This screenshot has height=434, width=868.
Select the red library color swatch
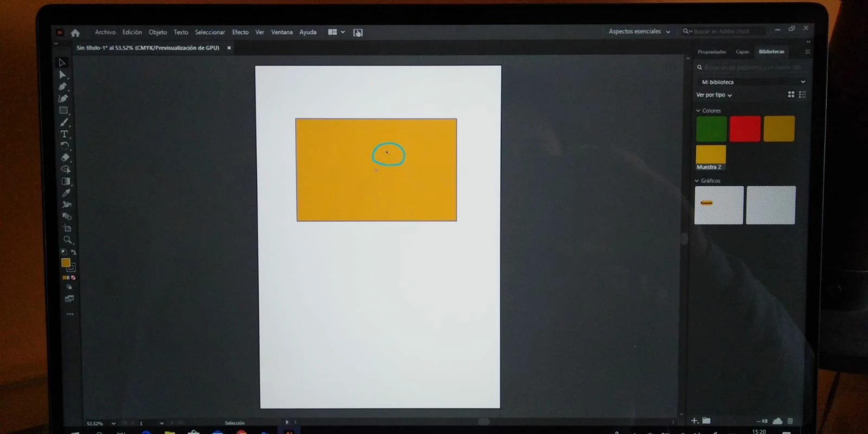coord(745,129)
